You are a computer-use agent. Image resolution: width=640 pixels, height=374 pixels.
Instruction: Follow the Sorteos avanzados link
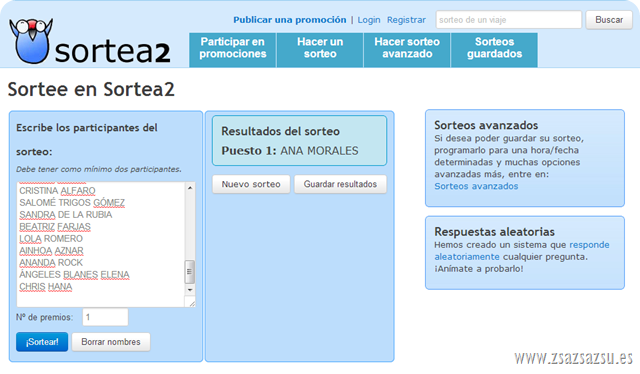coord(476,186)
